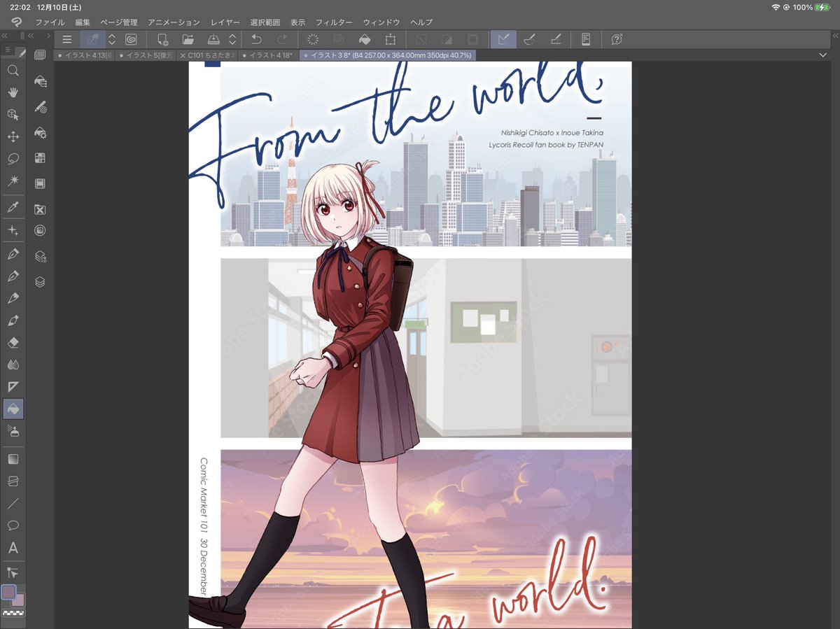Switch to the イラスト4 18 tab
840x629 pixels.
click(x=268, y=55)
